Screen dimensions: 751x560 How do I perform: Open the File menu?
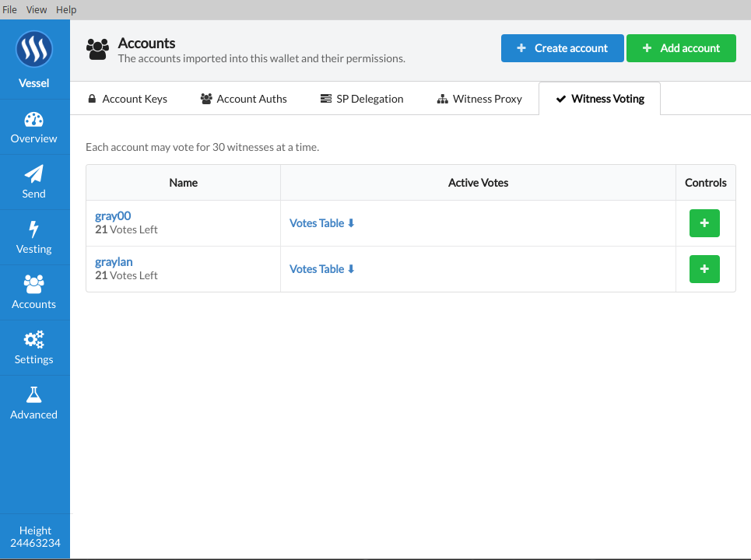click(10, 9)
